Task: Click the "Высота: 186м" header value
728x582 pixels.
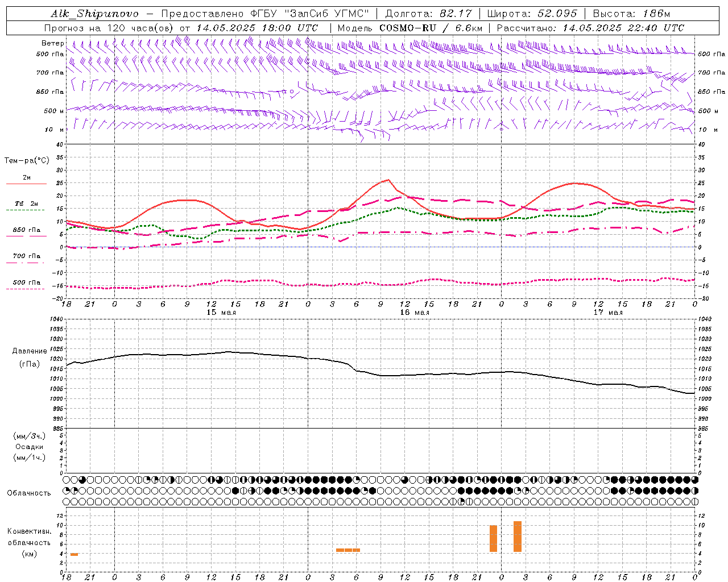Action: tap(631, 14)
